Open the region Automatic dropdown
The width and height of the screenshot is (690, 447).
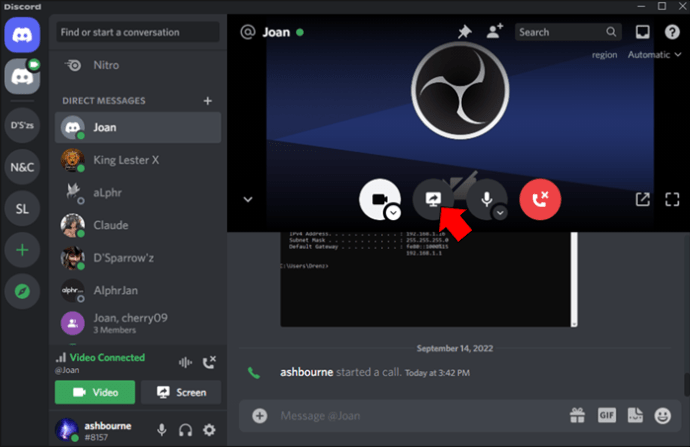point(654,55)
